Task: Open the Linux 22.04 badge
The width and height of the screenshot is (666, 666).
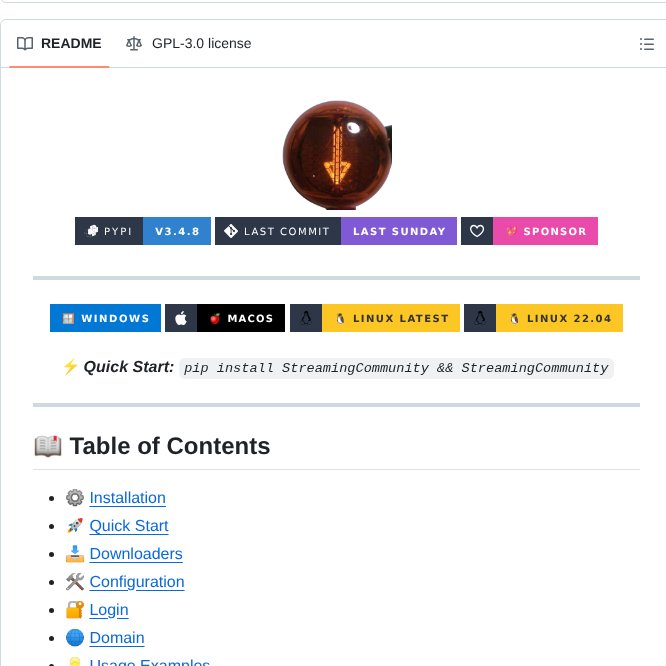Action: tap(543, 318)
